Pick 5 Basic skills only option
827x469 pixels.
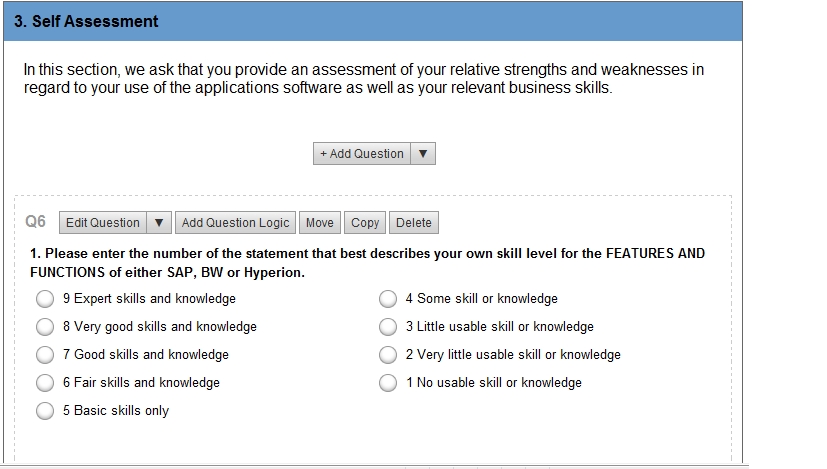[x=45, y=410]
